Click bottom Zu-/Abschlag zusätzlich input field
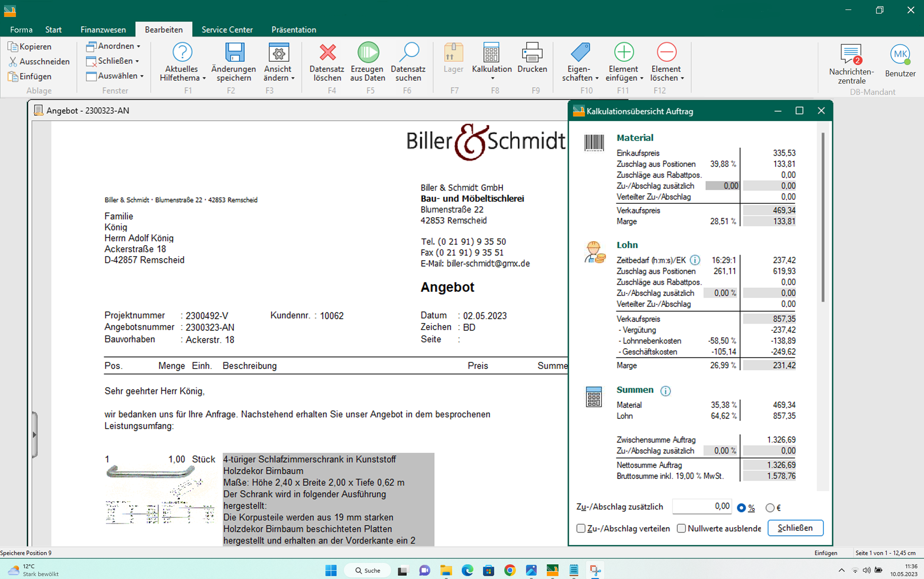 (702, 507)
